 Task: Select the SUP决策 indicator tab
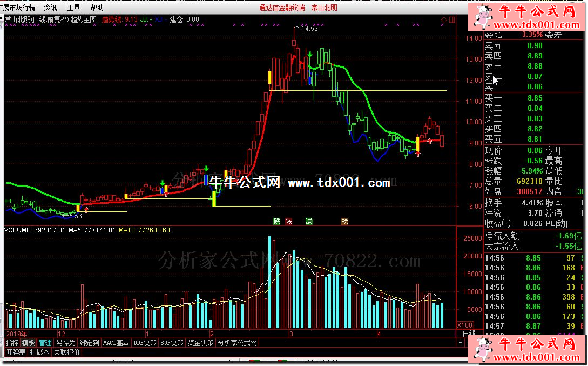172,343
